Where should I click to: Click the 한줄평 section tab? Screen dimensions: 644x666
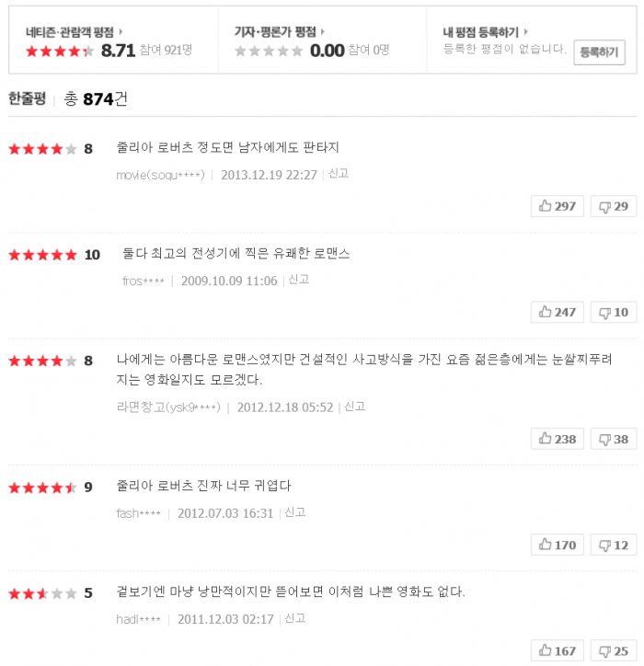click(x=27, y=98)
